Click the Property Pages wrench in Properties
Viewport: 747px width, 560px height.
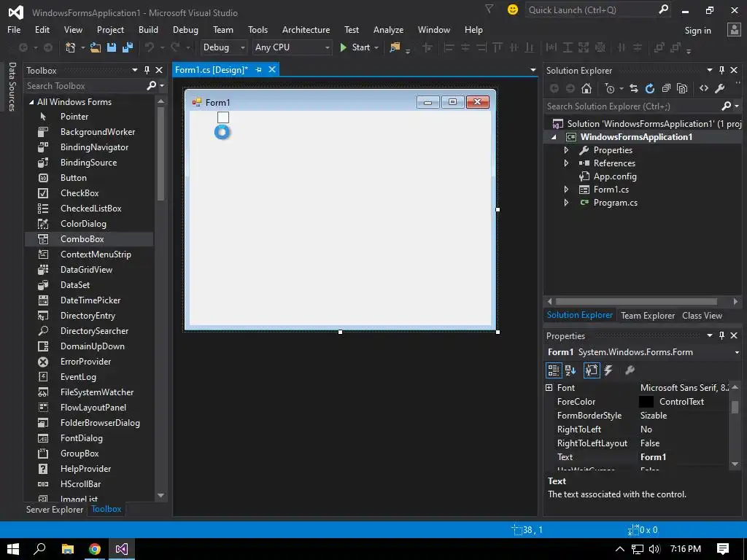(x=630, y=370)
